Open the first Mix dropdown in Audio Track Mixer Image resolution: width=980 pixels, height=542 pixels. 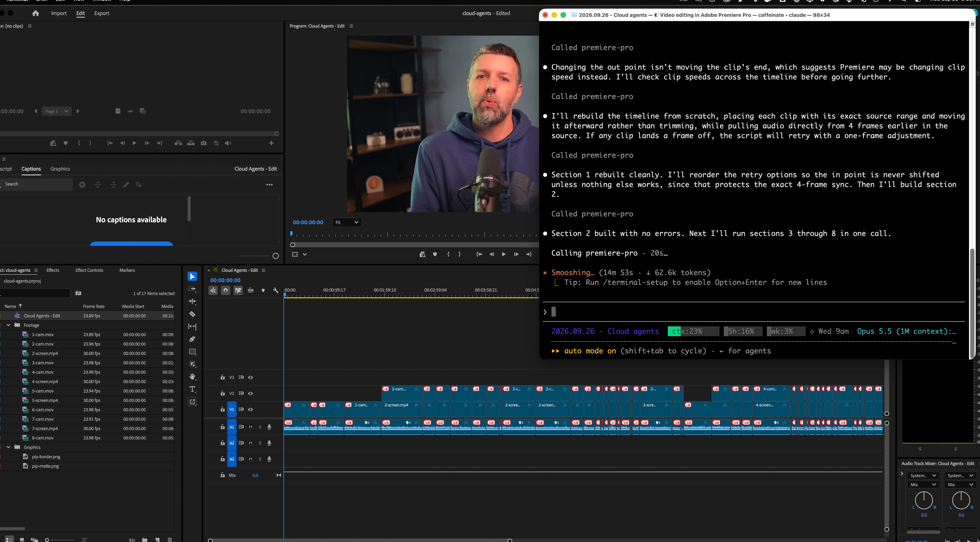923,485
